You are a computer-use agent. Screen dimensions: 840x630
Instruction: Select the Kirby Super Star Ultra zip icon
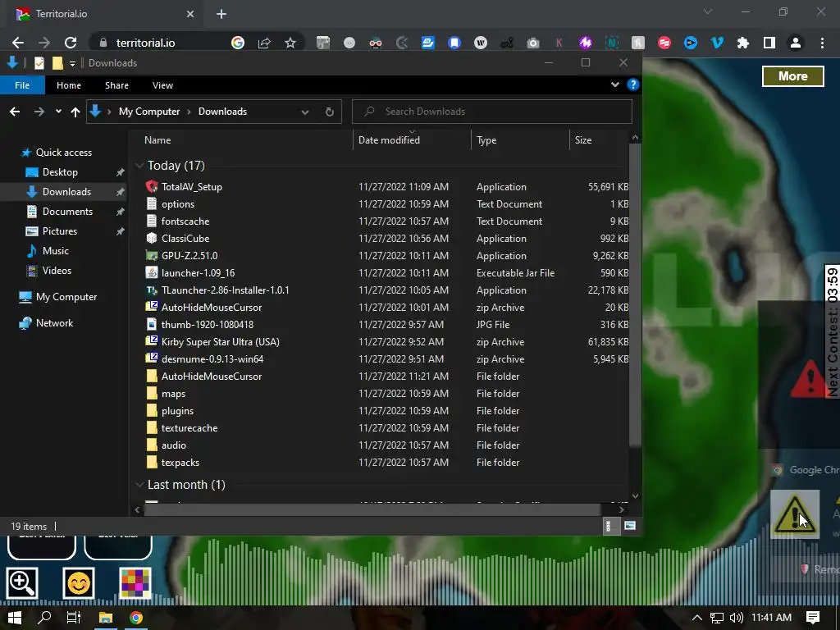[152, 341]
